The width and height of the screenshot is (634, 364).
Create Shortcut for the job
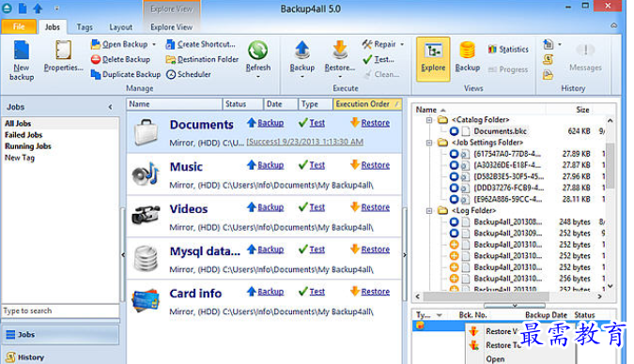pos(200,44)
